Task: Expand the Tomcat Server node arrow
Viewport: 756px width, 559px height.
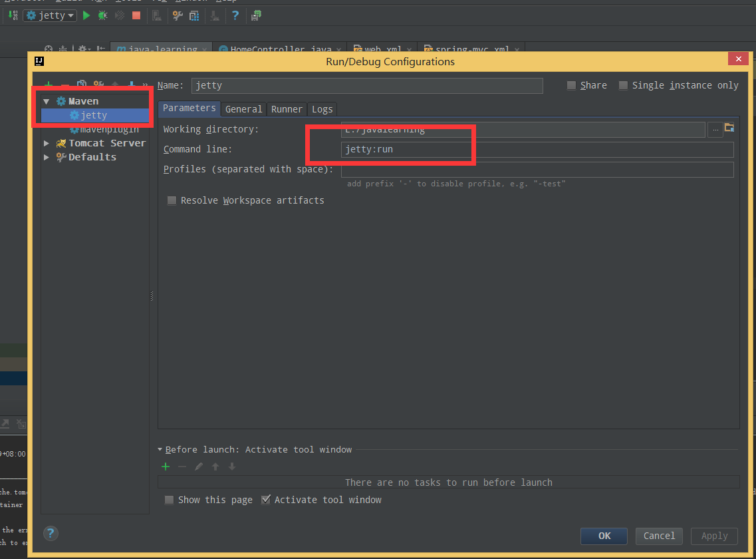Action: point(47,143)
